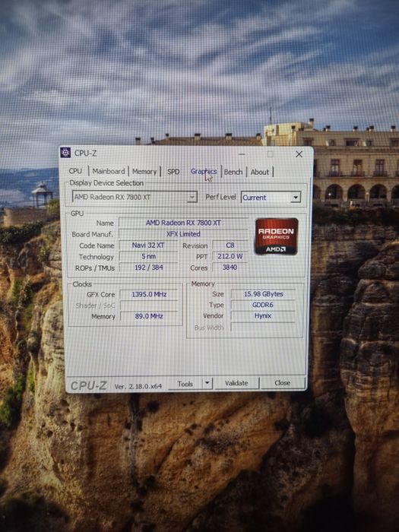Click the Cores 3840 value
Viewport: 399px width, 532px height.
pos(230,268)
